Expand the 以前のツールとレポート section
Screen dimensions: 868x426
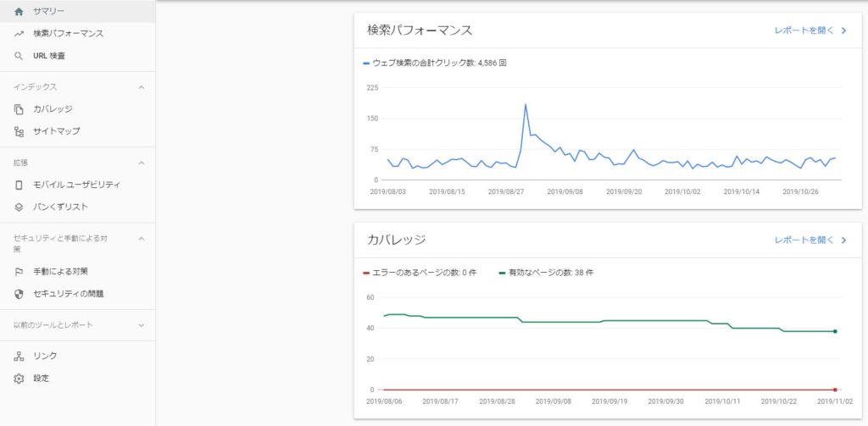click(141, 325)
